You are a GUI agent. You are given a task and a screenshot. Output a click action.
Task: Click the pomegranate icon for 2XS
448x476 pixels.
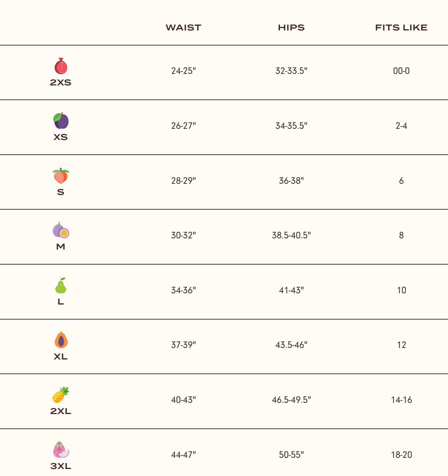(x=61, y=66)
